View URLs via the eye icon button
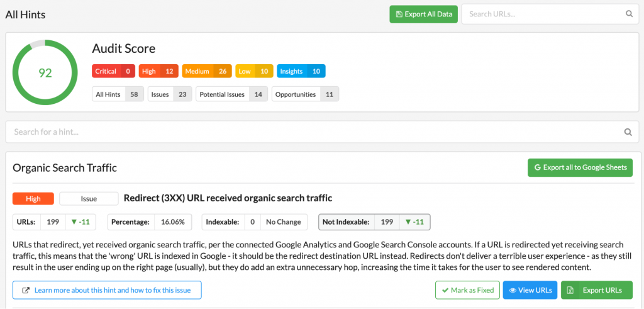The height and width of the screenshot is (309, 644). tap(530, 290)
